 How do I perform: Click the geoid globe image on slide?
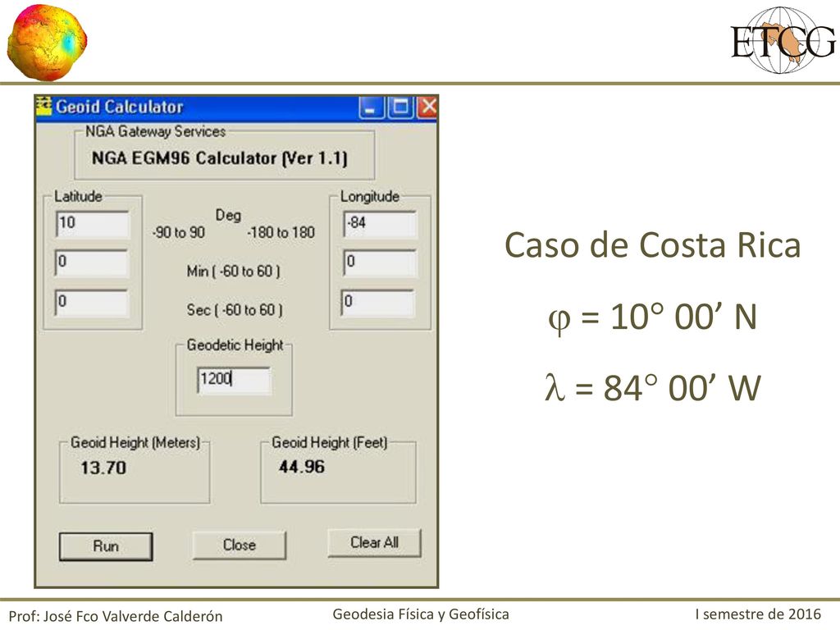tap(47, 43)
